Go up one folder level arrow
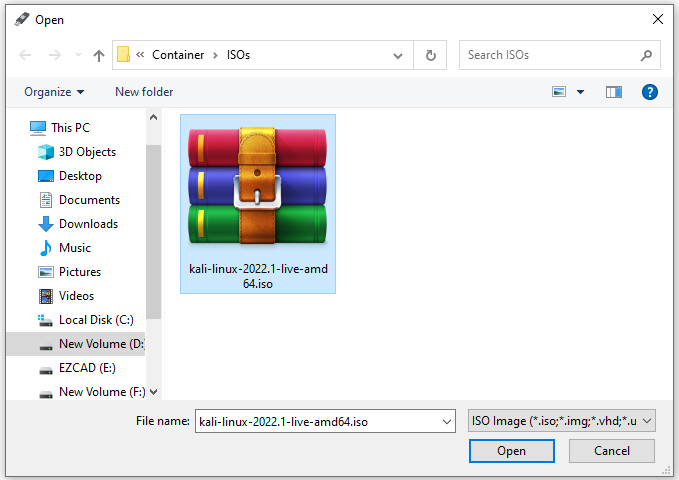Viewport: 679px width, 480px height. click(x=99, y=55)
